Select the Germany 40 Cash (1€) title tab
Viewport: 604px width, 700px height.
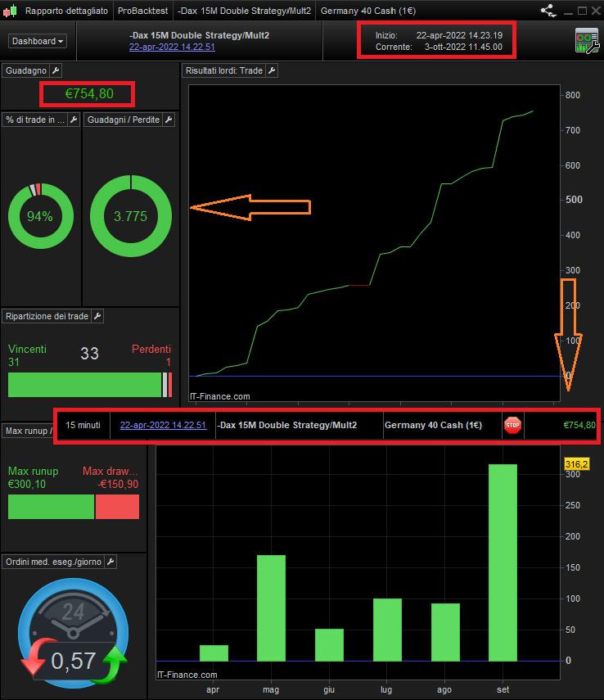(x=368, y=11)
